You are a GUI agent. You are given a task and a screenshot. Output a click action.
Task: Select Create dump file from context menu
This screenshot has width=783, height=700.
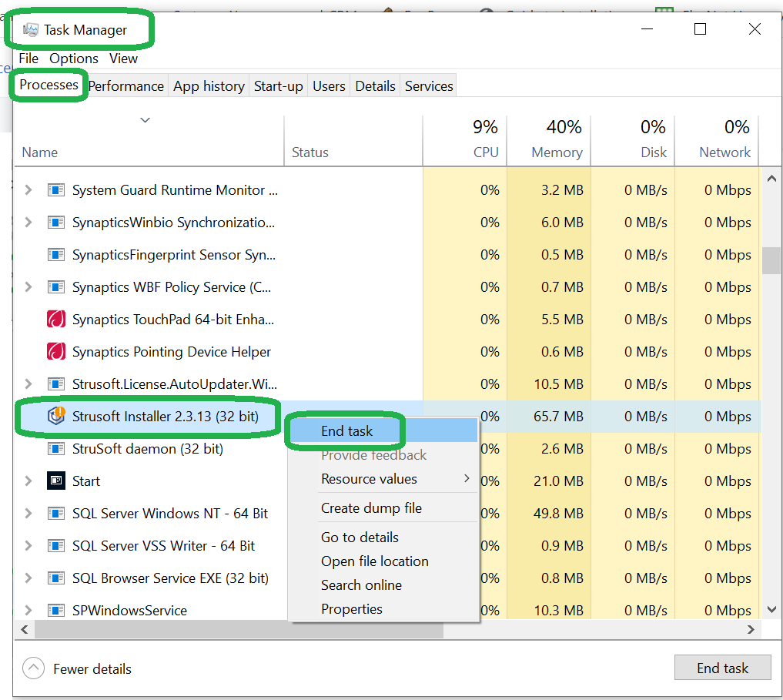tap(383, 507)
